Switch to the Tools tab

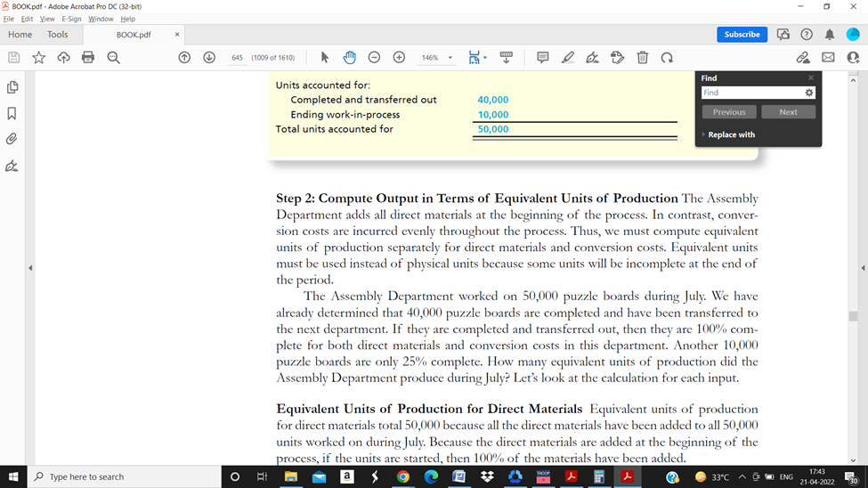58,35
